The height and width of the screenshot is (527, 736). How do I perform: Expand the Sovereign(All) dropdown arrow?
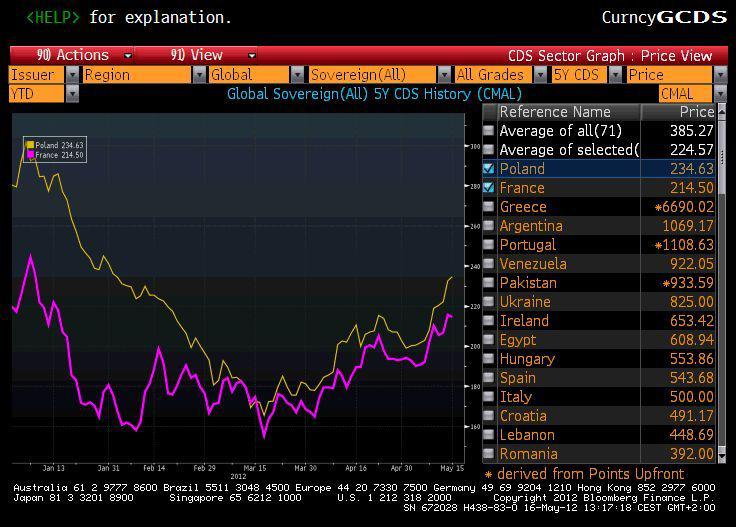pyautogui.click(x=444, y=75)
